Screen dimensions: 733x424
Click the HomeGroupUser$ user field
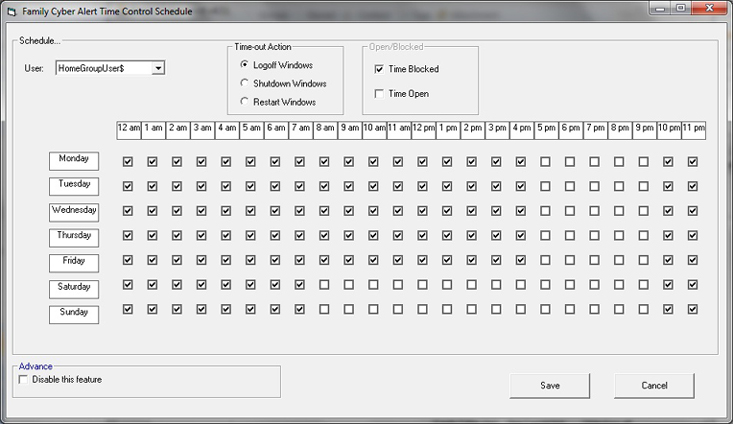point(103,68)
